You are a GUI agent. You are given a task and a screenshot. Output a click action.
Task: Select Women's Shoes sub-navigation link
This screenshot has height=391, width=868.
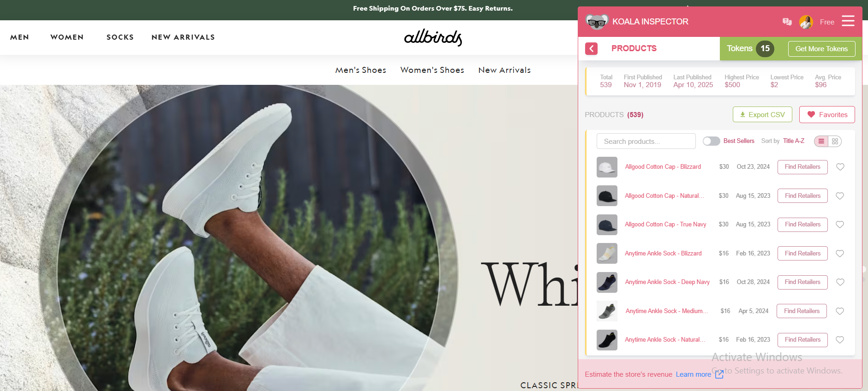[432, 70]
